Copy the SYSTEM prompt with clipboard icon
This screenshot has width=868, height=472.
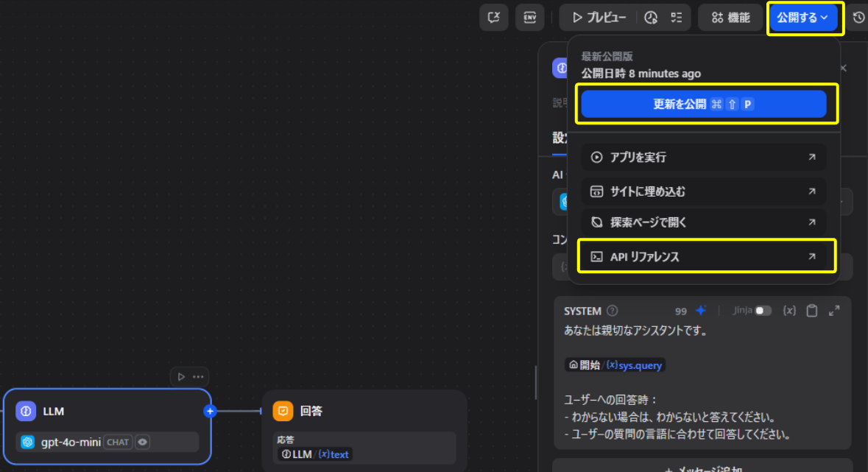pos(812,310)
